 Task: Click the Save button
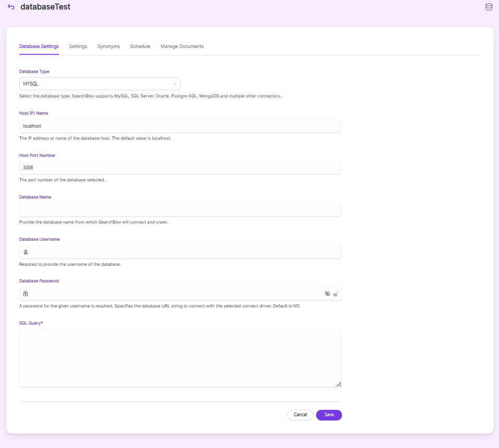pyautogui.click(x=328, y=415)
